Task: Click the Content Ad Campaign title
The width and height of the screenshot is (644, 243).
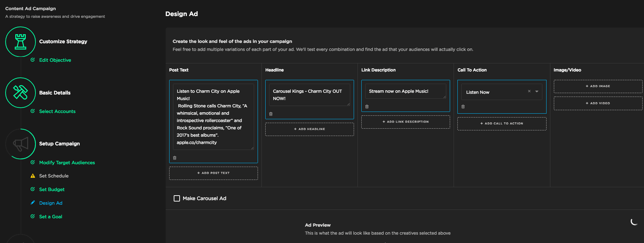Action: click(x=31, y=8)
